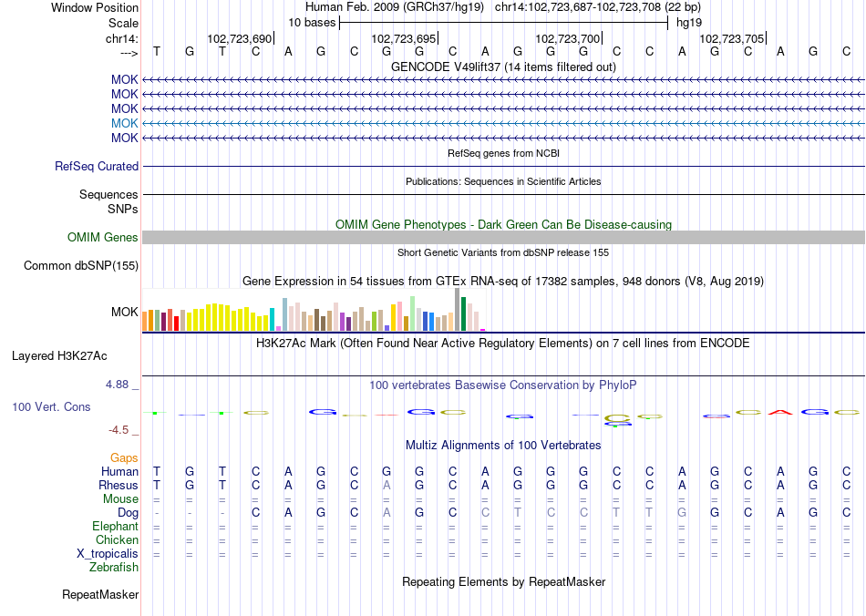Select the Dog species row label
The height and width of the screenshot is (616, 866).
(128, 513)
